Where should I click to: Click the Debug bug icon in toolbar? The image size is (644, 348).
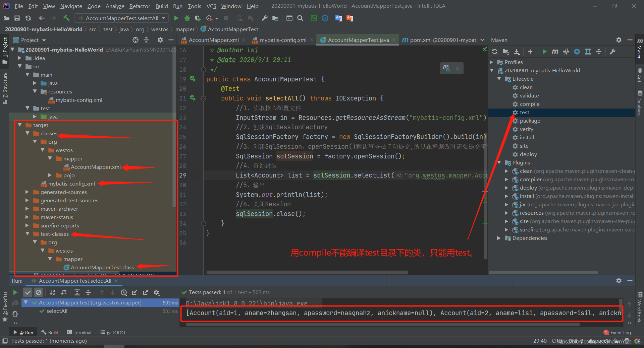pyautogui.click(x=187, y=18)
